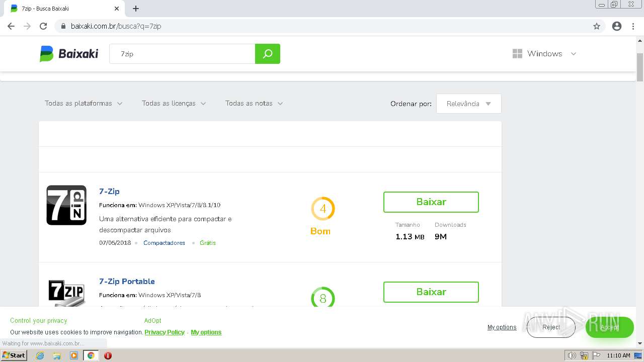Click the 07/05/2018 date text
The height and width of the screenshot is (362, 644).
click(115, 243)
